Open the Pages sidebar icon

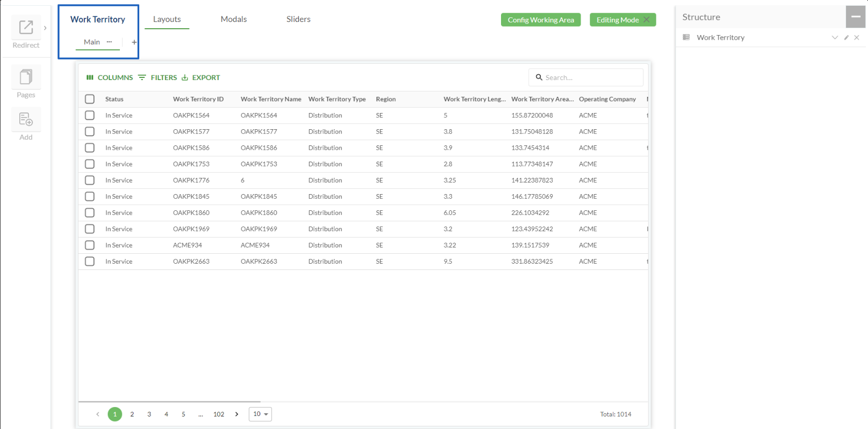pyautogui.click(x=26, y=77)
